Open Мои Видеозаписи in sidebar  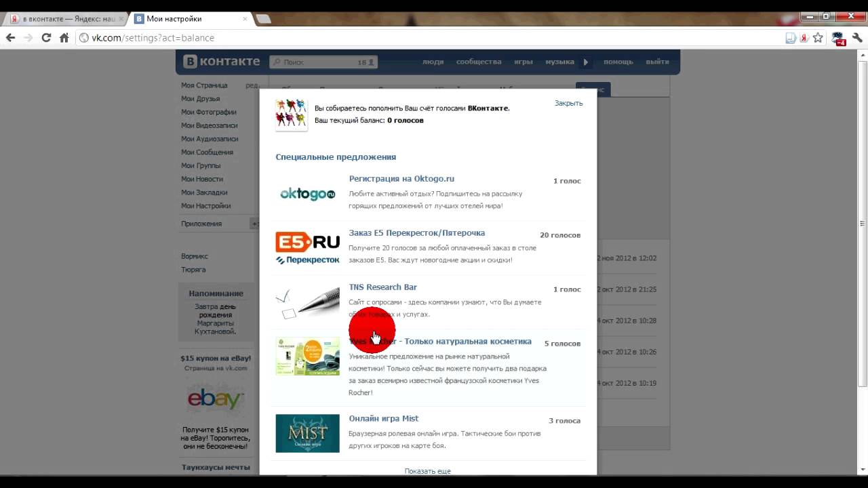209,125
